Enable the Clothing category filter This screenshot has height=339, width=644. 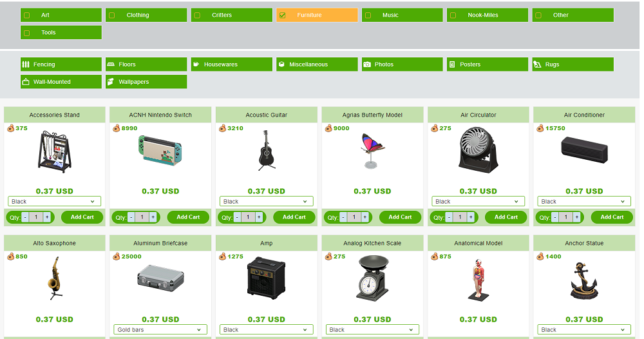(x=111, y=15)
